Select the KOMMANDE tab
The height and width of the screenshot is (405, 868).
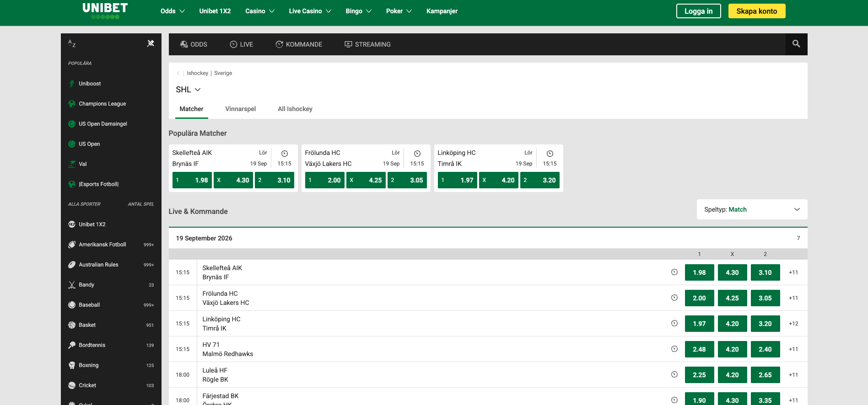299,44
